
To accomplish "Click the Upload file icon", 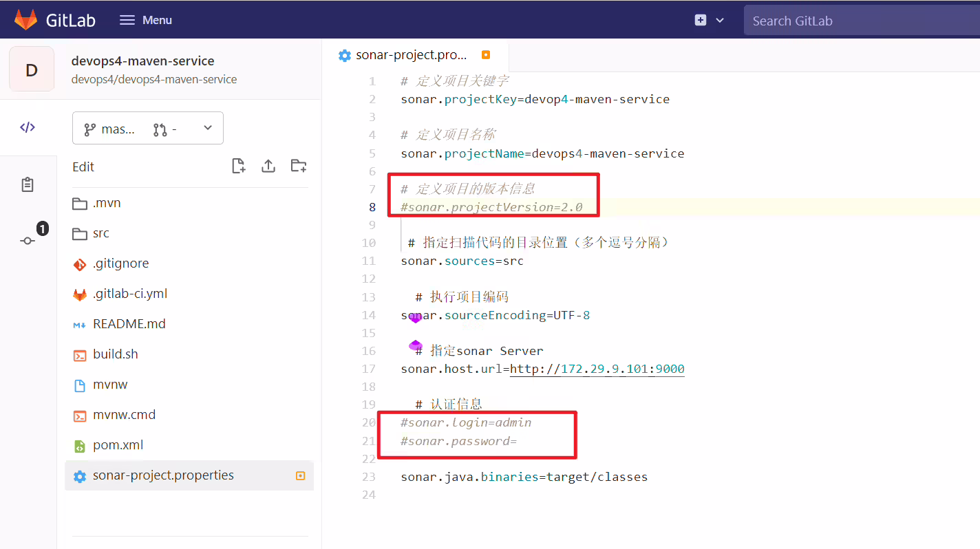I will tap(268, 166).
